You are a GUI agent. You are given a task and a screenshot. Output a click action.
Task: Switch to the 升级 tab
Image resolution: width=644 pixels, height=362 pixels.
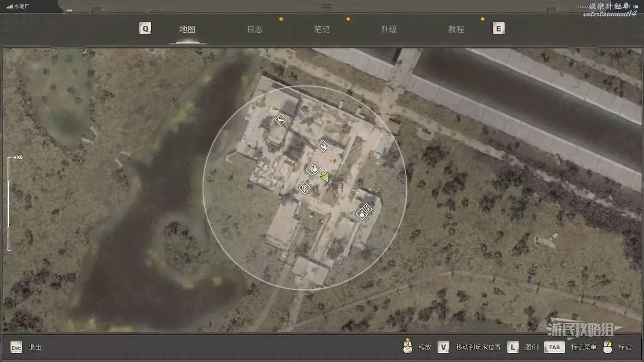[x=389, y=29]
